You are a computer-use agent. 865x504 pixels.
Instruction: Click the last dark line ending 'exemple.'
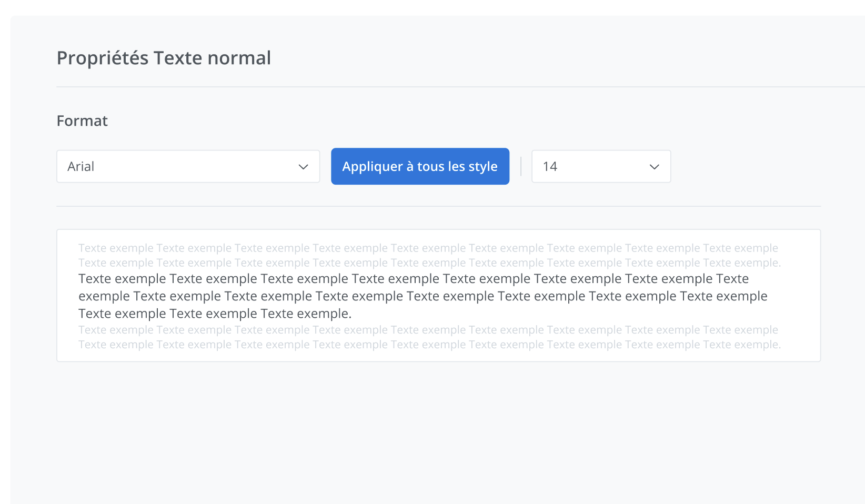(215, 314)
